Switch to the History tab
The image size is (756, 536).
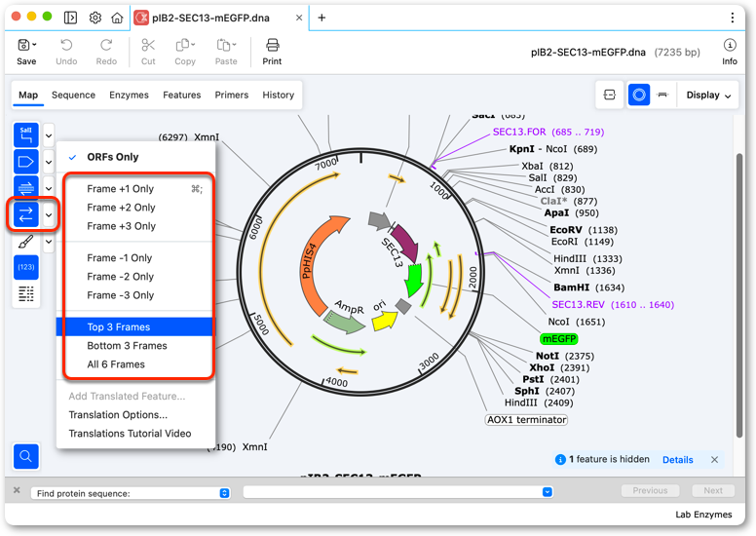point(279,96)
